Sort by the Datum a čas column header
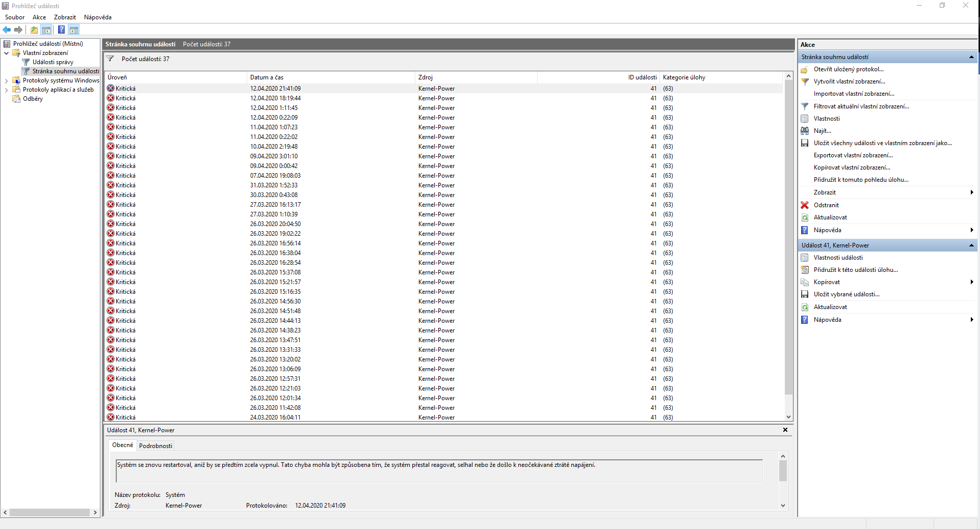Image resolution: width=980 pixels, height=529 pixels. (x=331, y=77)
